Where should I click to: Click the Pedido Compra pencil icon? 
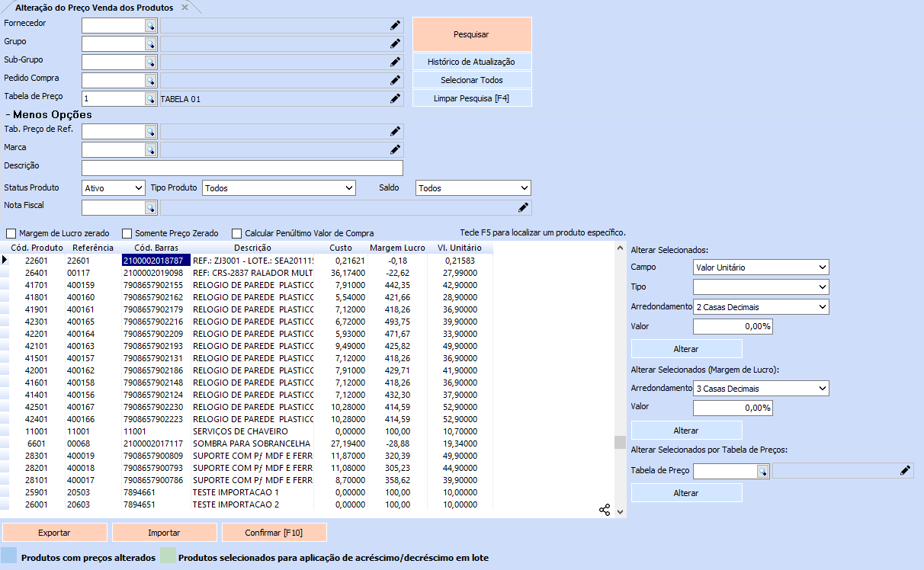[x=395, y=80]
